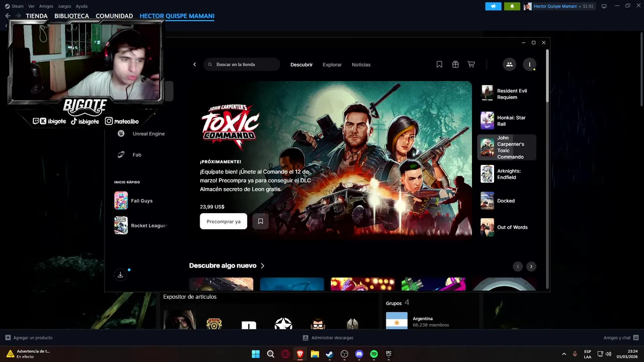This screenshot has width=644, height=362.
Task: Open Steam notifications bell
Action: pyautogui.click(x=512, y=6)
